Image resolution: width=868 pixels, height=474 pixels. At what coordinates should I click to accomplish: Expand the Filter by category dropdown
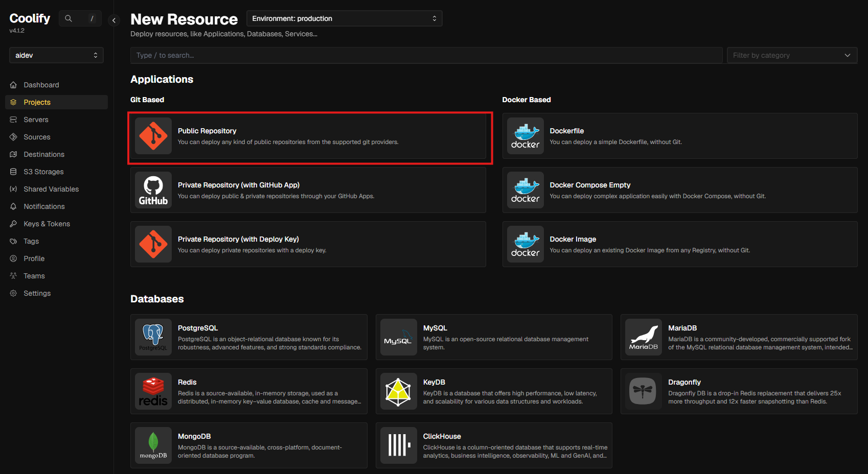point(792,55)
